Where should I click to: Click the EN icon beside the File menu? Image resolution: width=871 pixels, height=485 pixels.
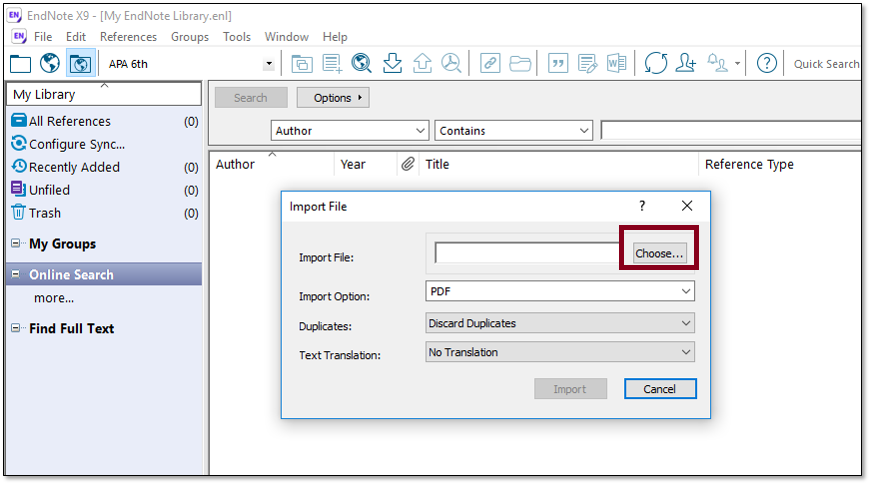pyautogui.click(x=19, y=37)
